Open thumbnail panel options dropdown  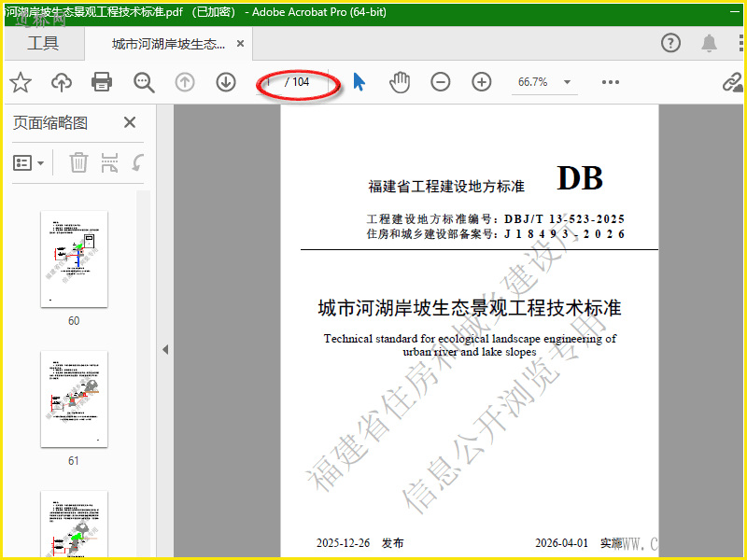(28, 162)
